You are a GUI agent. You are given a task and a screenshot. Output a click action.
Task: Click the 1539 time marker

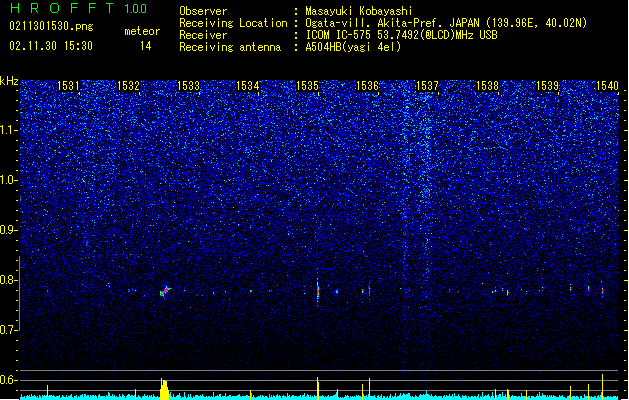pyautogui.click(x=548, y=86)
